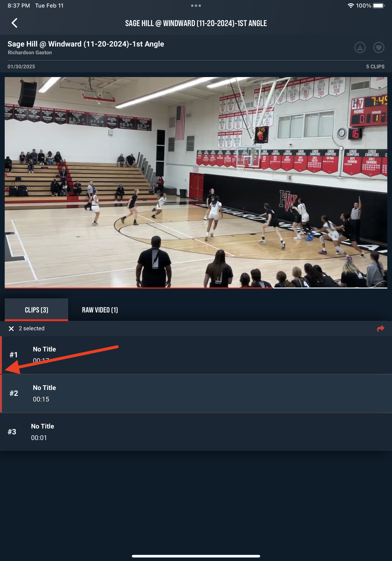Tap the Richardson Gaston author name

coord(30,53)
